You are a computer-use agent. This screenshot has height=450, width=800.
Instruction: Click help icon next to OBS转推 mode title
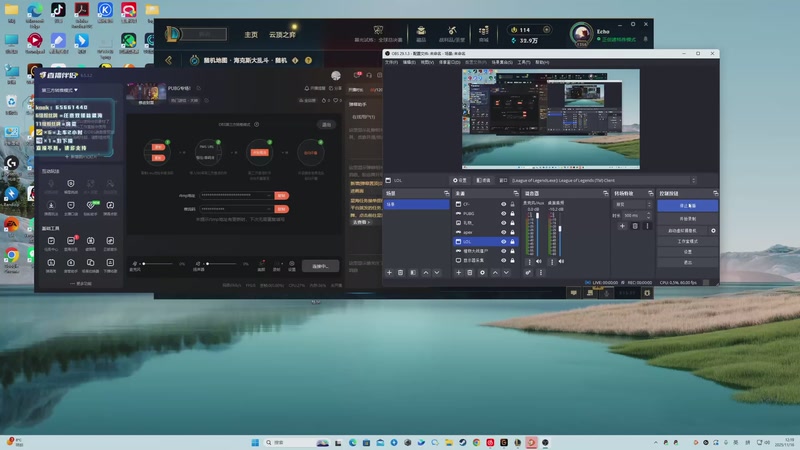click(257, 124)
